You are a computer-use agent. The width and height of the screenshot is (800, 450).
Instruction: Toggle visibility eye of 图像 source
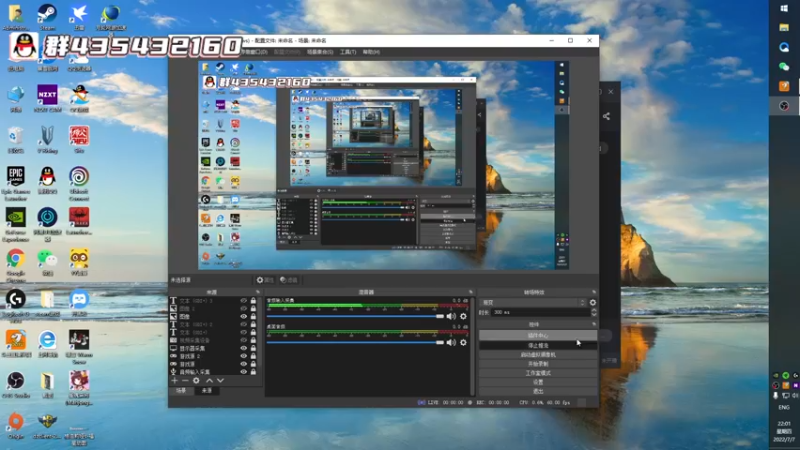coord(243,316)
